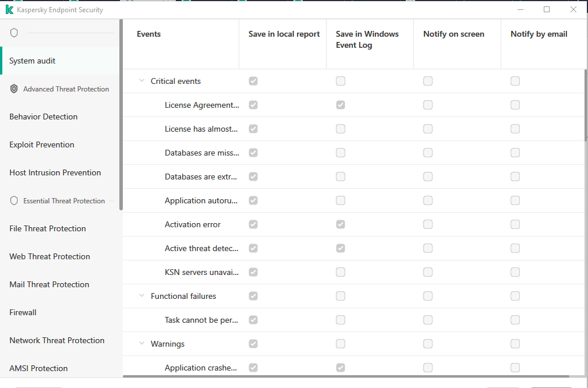Screen dimensions: 588x388
Task: Collapse the Critical events group
Action: tap(141, 81)
